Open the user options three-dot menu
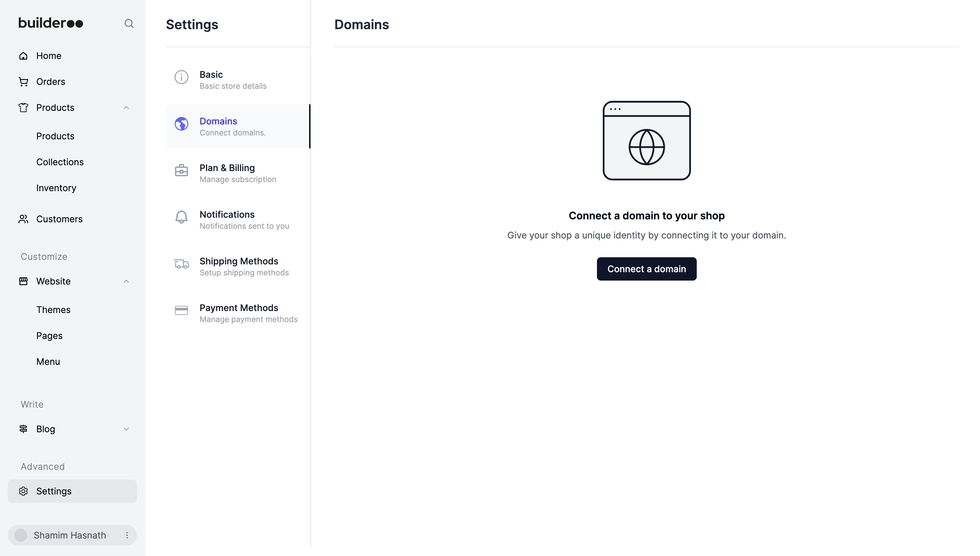The height and width of the screenshot is (556, 980). click(127, 535)
